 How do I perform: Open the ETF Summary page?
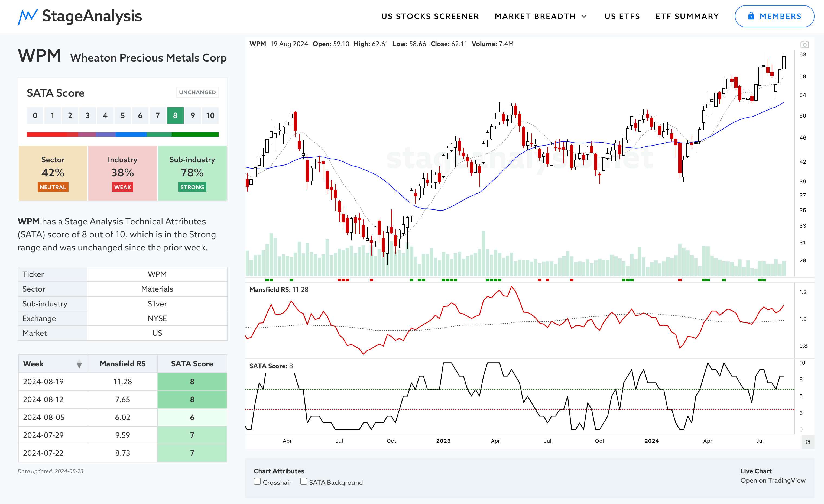(687, 16)
